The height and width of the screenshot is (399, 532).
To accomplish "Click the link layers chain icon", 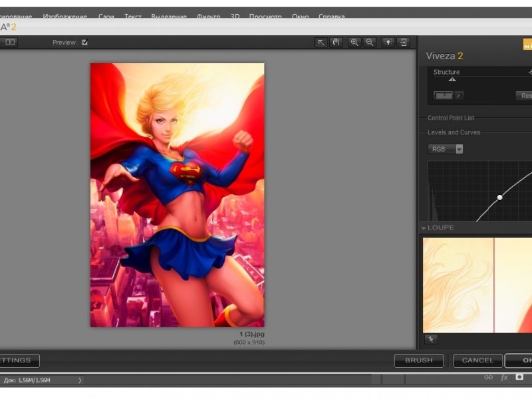I will coord(488,377).
